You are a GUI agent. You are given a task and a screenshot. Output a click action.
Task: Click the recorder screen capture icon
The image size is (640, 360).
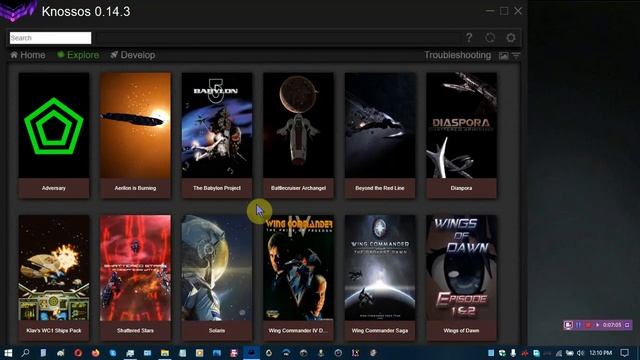tap(568, 325)
